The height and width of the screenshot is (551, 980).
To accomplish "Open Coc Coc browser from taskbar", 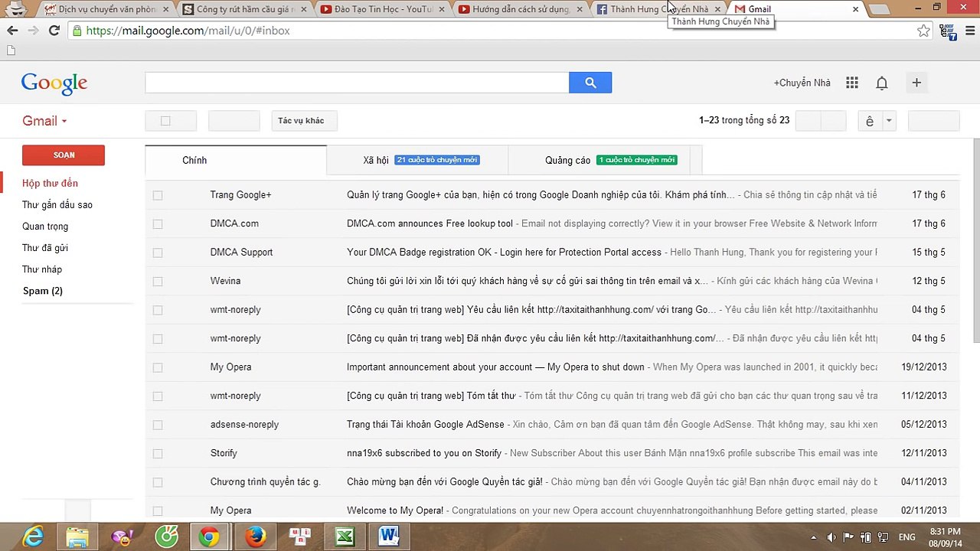I will point(166,537).
